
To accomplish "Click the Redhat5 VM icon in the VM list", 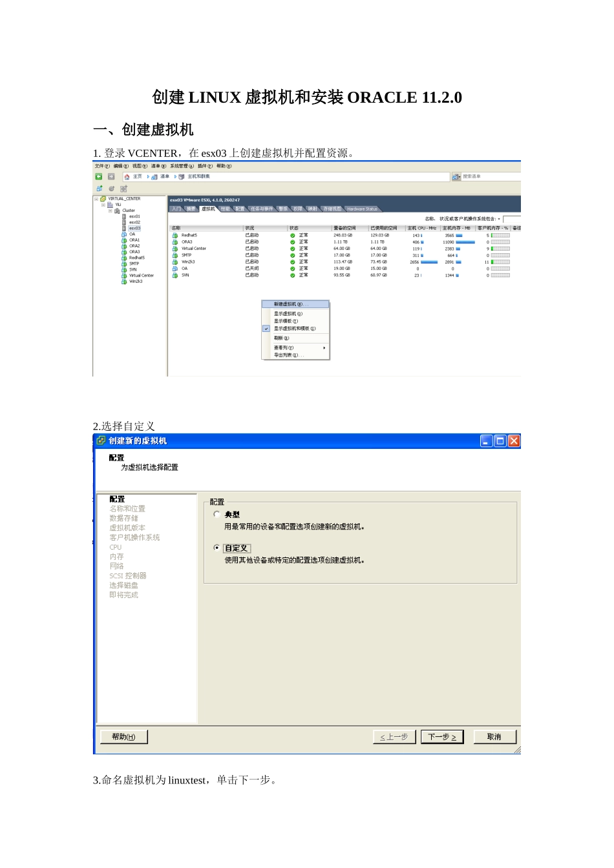I will (x=175, y=236).
